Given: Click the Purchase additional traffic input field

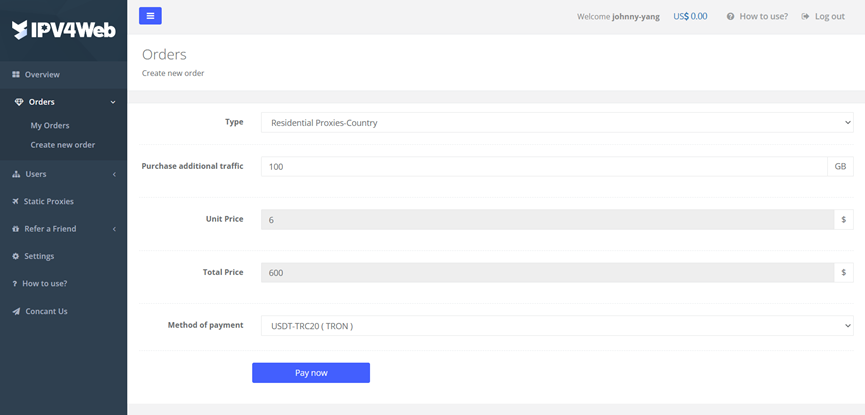Looking at the screenshot, I should click(x=544, y=167).
